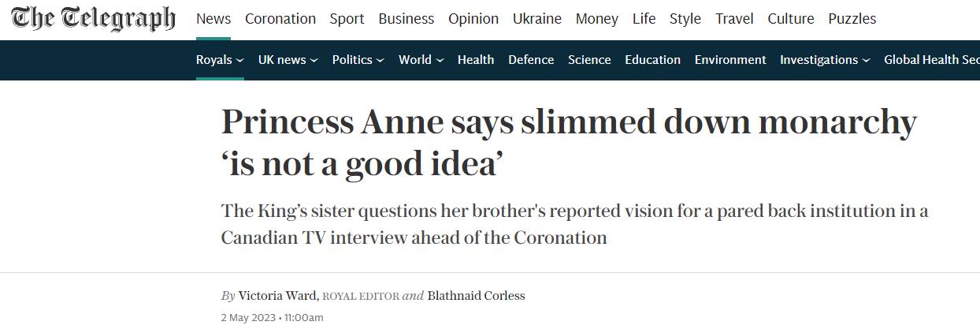Open the Ukraine section
The image size is (980, 329).
537,19
